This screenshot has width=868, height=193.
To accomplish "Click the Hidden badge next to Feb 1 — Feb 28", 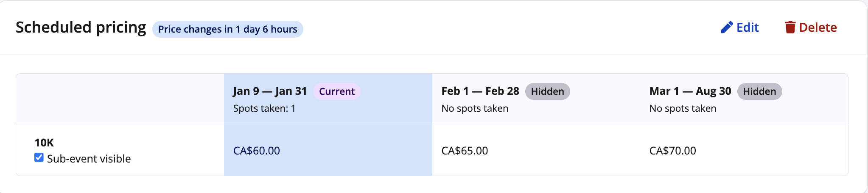I will [x=547, y=91].
